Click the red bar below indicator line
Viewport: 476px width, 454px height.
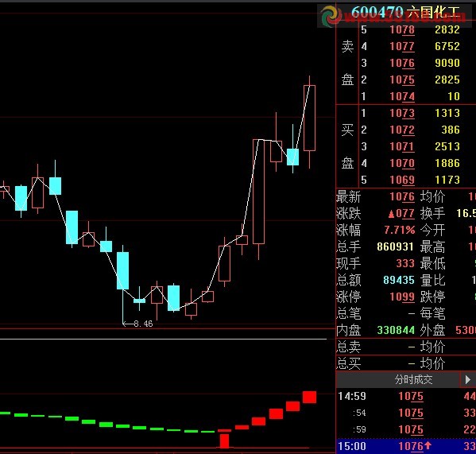click(224, 441)
